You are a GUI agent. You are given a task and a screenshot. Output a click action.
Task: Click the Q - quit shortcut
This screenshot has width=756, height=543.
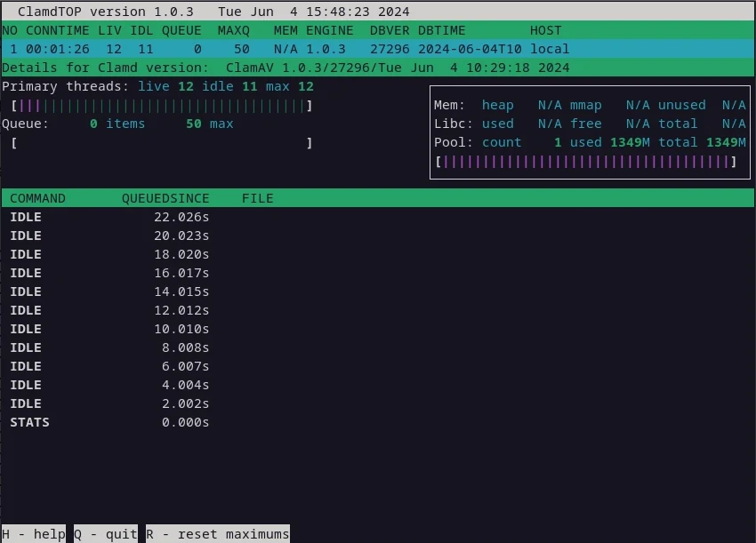click(x=106, y=533)
